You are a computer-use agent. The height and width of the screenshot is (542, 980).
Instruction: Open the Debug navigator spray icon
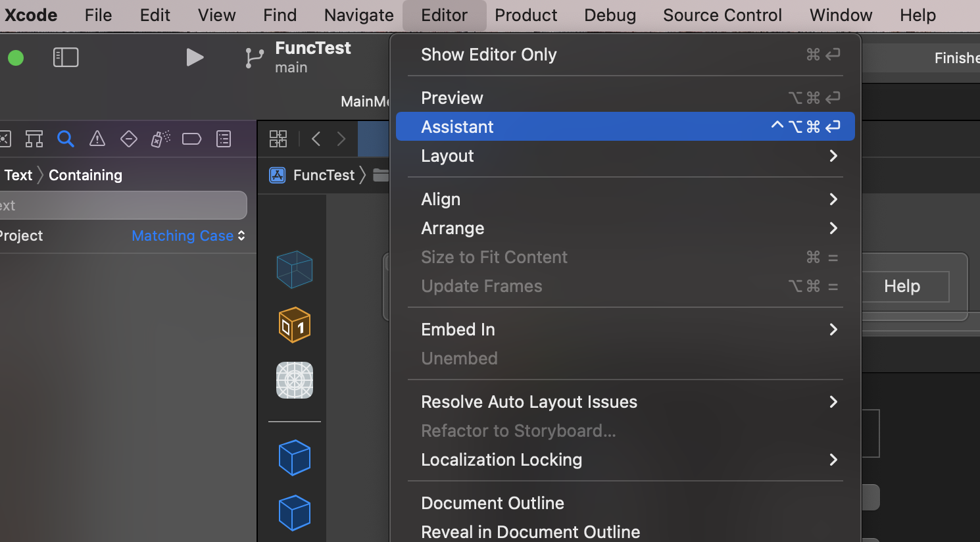tap(160, 139)
